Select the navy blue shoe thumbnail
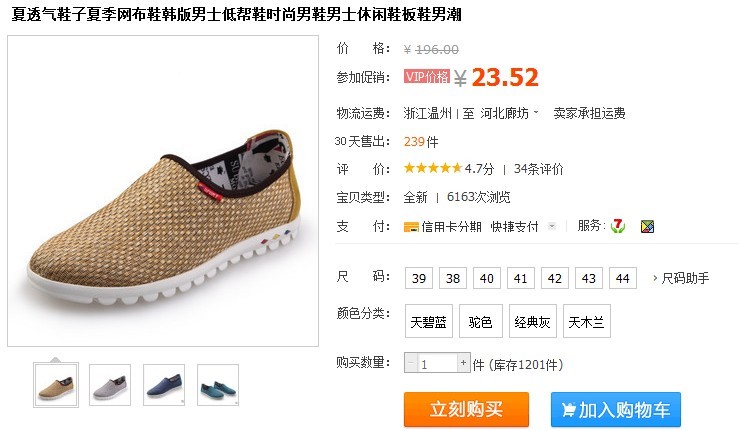Screen dimensions: 739x431 [x=164, y=385]
